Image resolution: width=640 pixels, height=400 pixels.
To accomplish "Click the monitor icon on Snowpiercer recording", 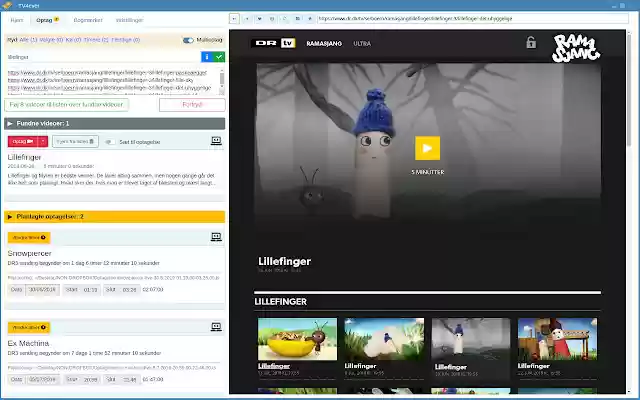I will tap(216, 237).
